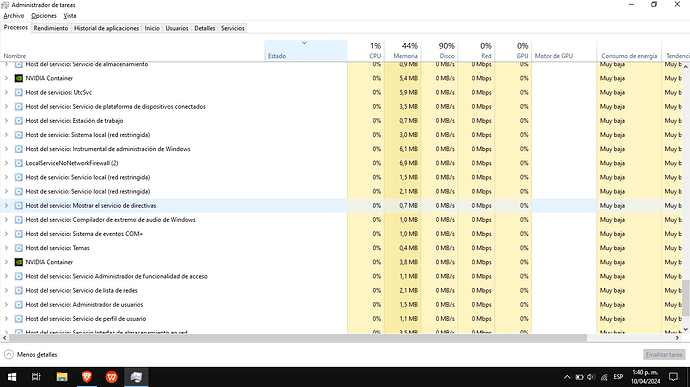Open File Explorer from the taskbar

(62, 377)
